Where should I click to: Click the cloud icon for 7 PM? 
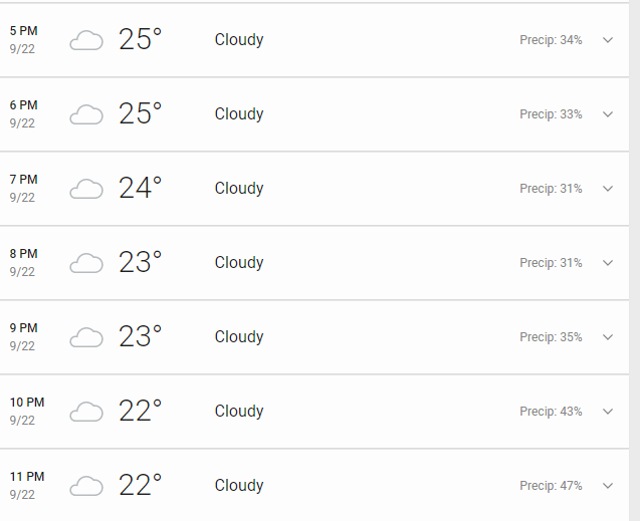(86, 189)
